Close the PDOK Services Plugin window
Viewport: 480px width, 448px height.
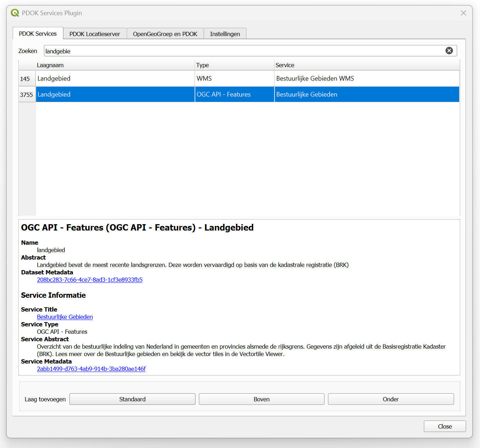(463, 13)
